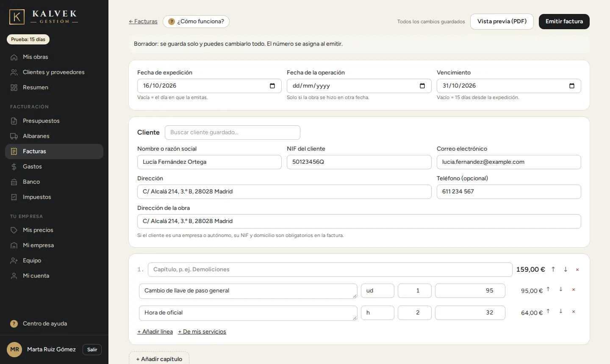Screen dimensions: 610x364
Task: Log out with Salir button
Action: pyautogui.click(x=92, y=350)
